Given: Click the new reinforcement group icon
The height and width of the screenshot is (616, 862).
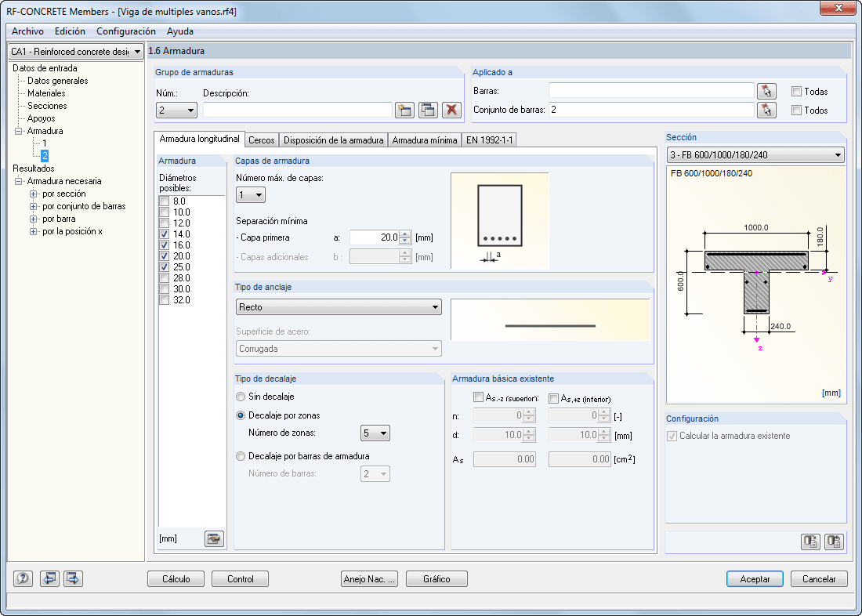Looking at the screenshot, I should 404,110.
